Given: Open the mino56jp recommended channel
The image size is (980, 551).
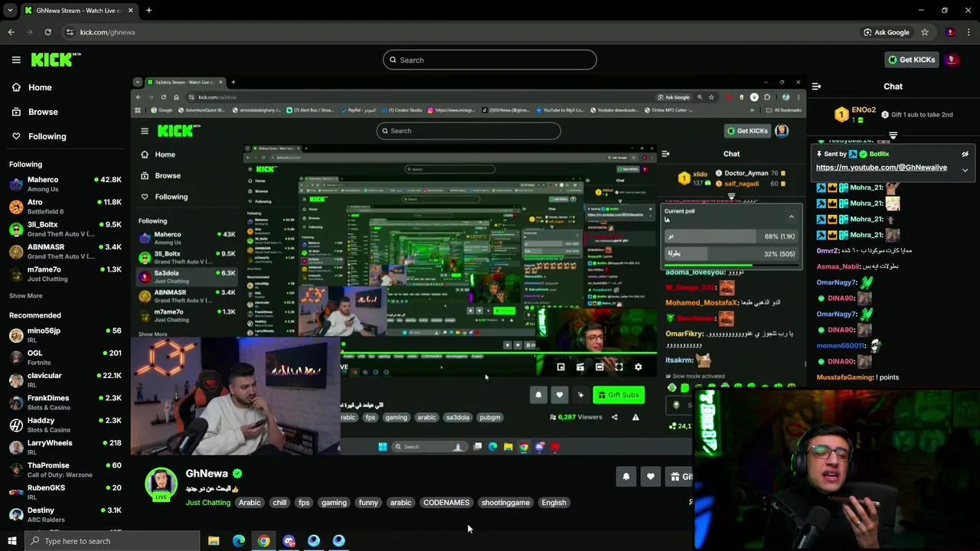Looking at the screenshot, I should (65, 335).
